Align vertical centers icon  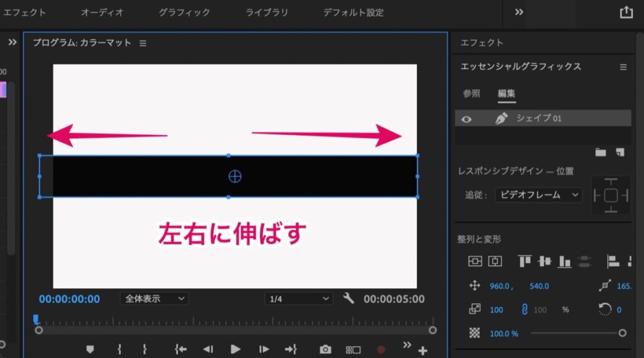(545, 261)
